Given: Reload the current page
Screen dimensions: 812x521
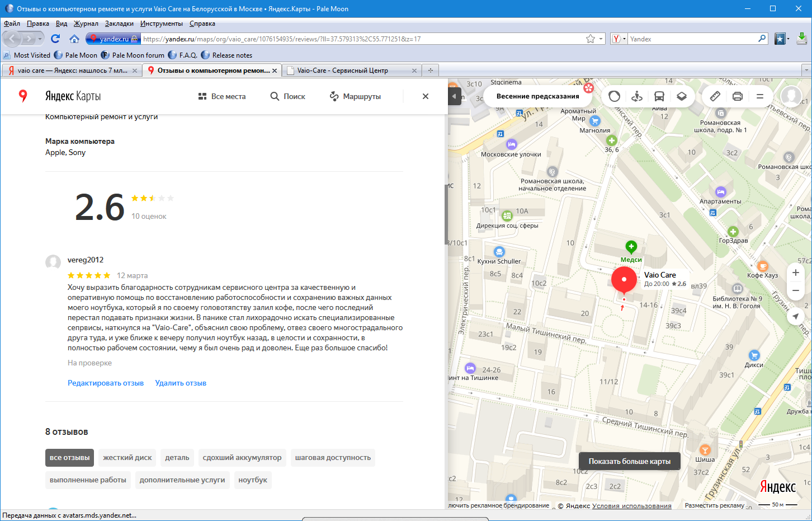Looking at the screenshot, I should pyautogui.click(x=55, y=39).
